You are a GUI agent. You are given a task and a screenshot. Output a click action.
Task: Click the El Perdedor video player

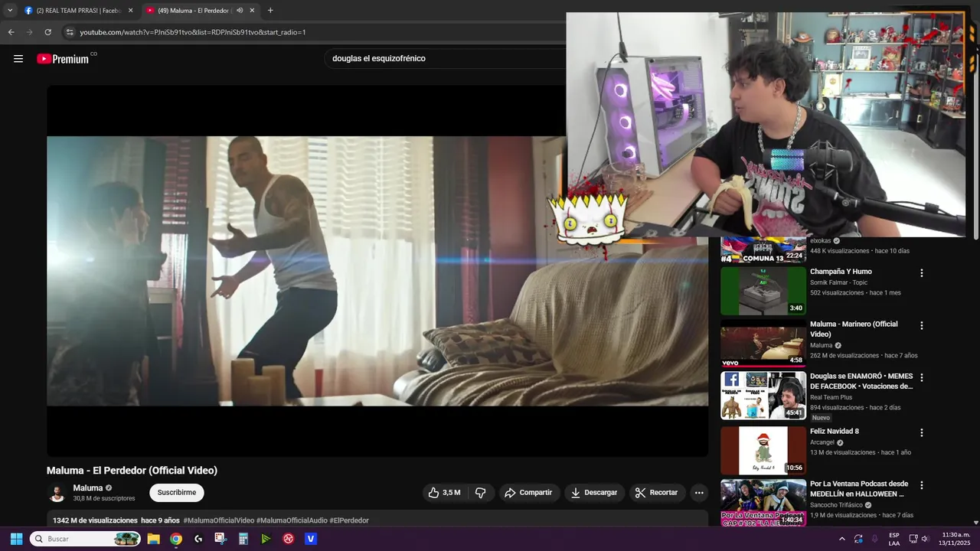[x=377, y=271]
